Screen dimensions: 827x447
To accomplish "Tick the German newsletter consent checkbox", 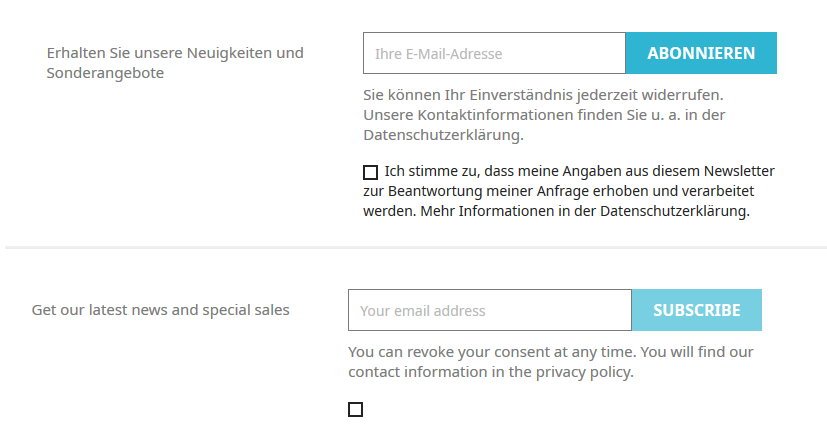I will tap(371, 172).
